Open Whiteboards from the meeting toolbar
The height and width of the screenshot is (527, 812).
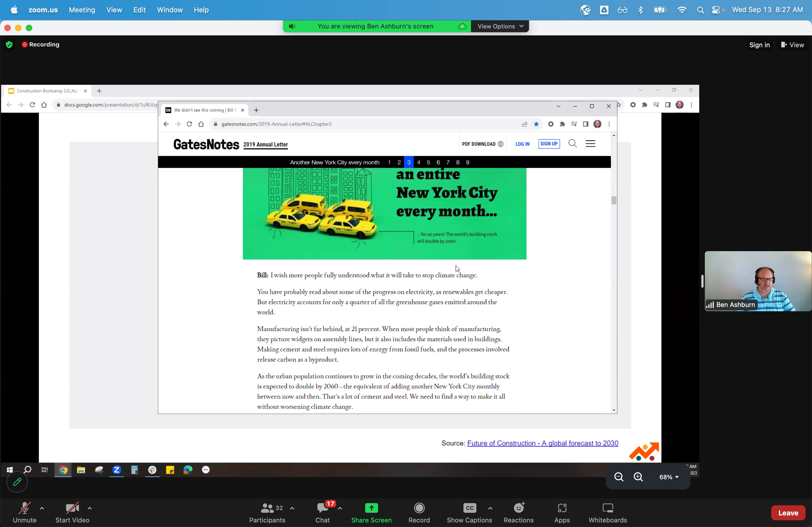pyautogui.click(x=608, y=508)
